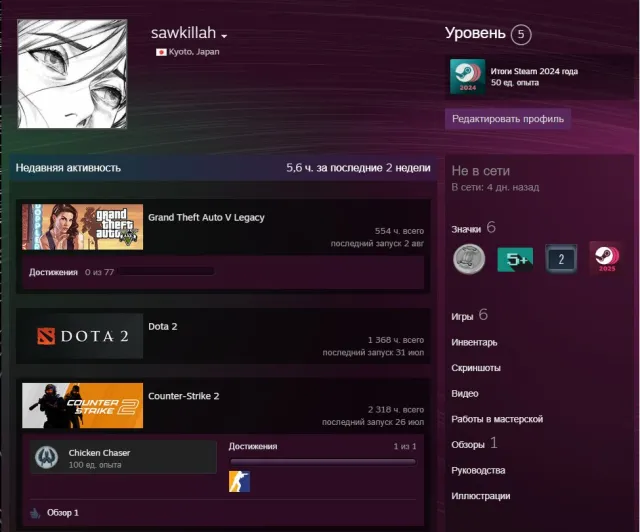Select the "1 из 1" achievements count

(405, 447)
